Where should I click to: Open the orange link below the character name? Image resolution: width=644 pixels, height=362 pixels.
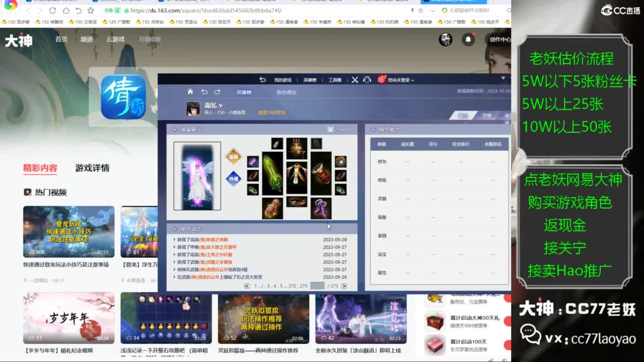(272, 113)
